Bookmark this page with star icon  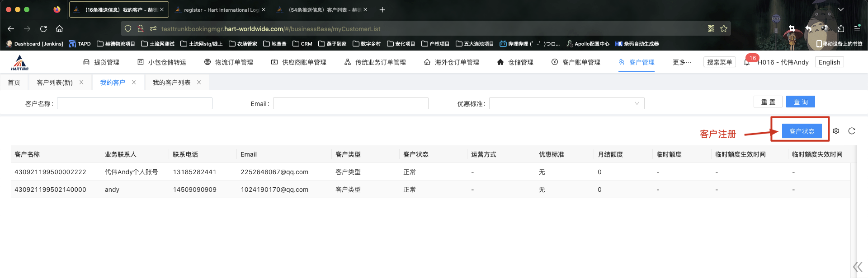724,28
